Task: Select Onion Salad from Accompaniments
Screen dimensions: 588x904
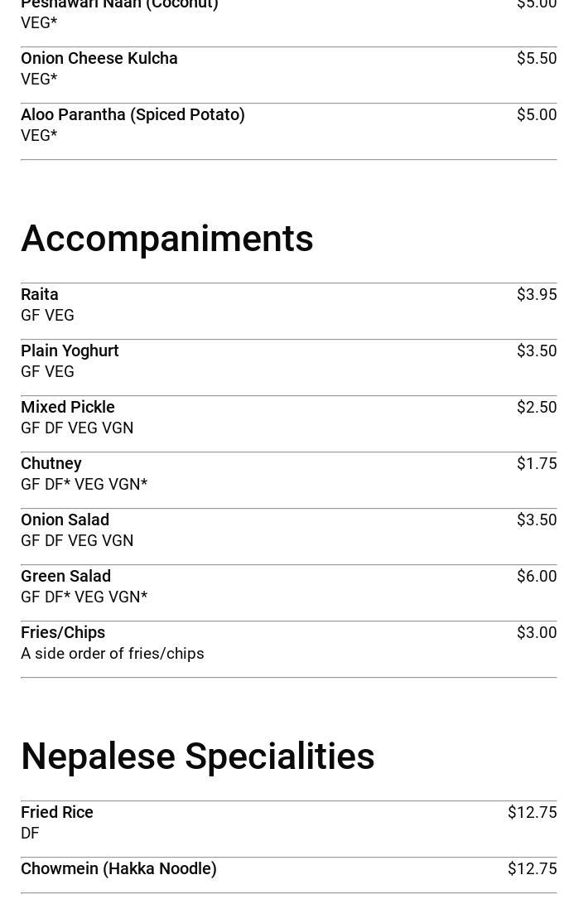Action: click(65, 520)
